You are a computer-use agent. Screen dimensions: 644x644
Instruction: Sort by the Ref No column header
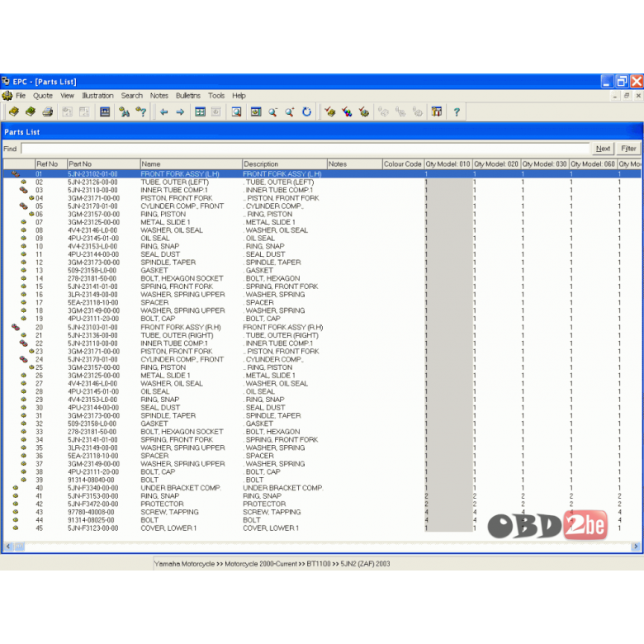click(x=51, y=163)
